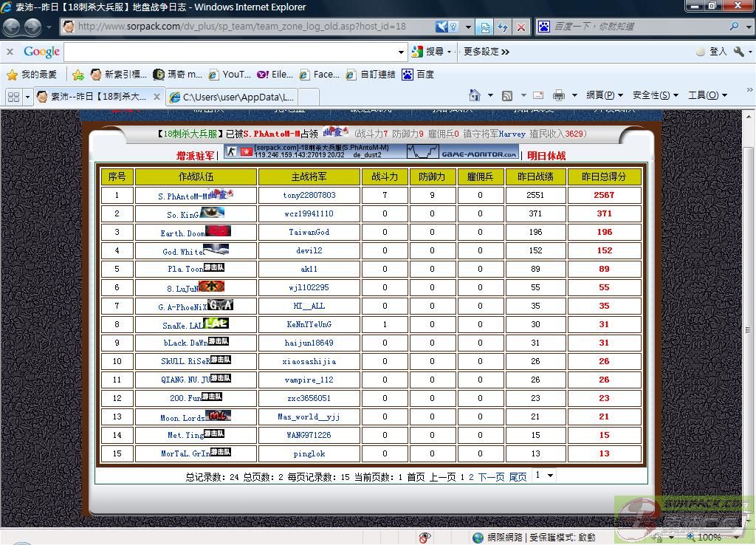Screen dimensions: 756x545
Task: Open the 工具(O) dropdown menu
Action: tap(707, 95)
